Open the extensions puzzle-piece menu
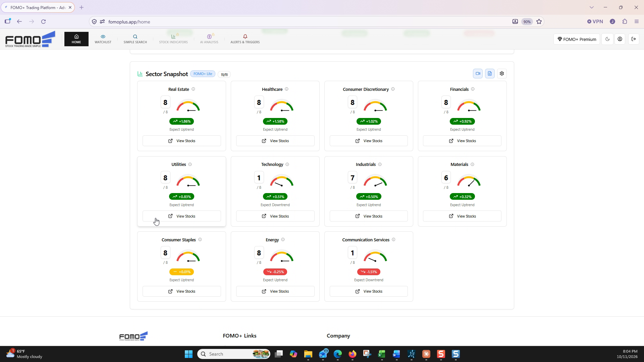This screenshot has width=644, height=362. pyautogui.click(x=625, y=21)
